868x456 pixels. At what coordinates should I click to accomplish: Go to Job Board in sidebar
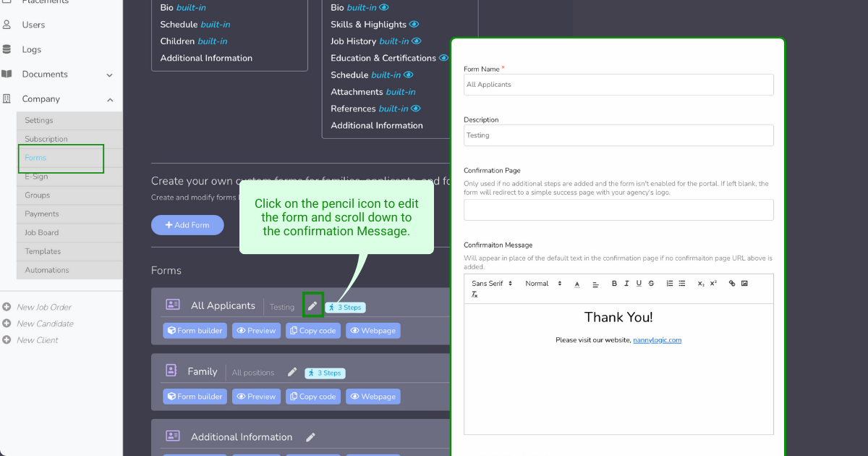(42, 232)
